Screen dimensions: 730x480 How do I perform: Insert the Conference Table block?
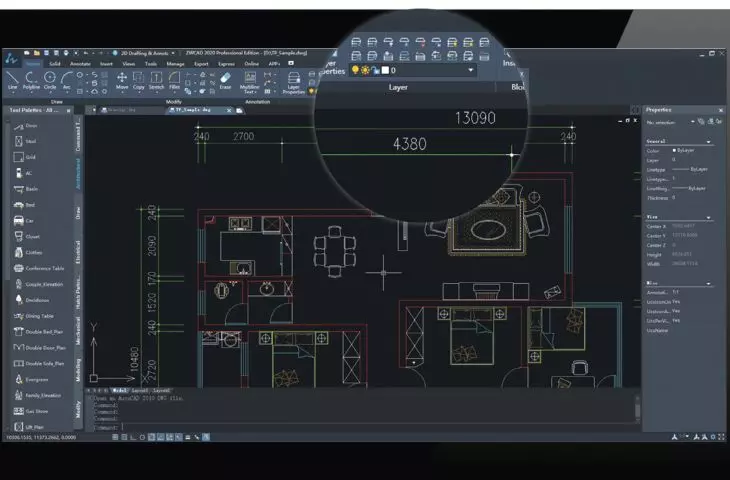click(x=39, y=268)
